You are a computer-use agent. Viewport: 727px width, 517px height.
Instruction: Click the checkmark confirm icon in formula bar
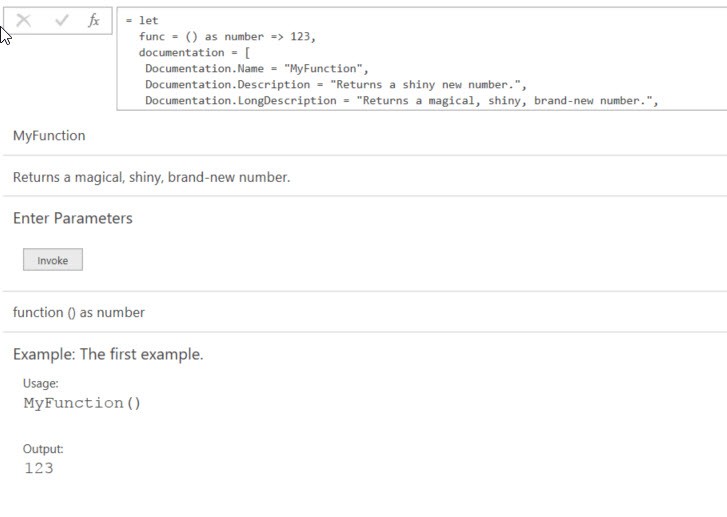[62, 20]
